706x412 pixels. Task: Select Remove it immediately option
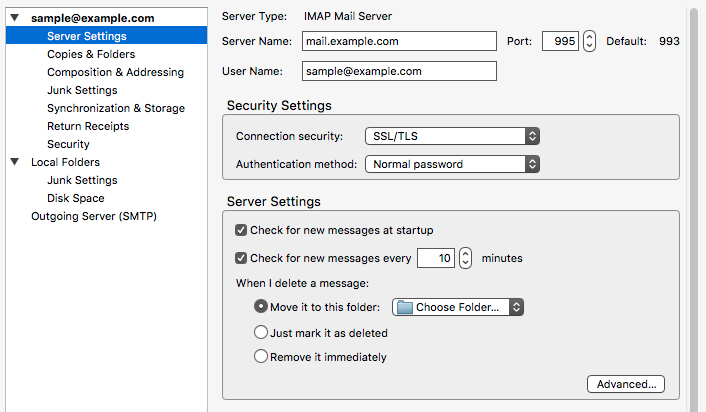coord(261,356)
